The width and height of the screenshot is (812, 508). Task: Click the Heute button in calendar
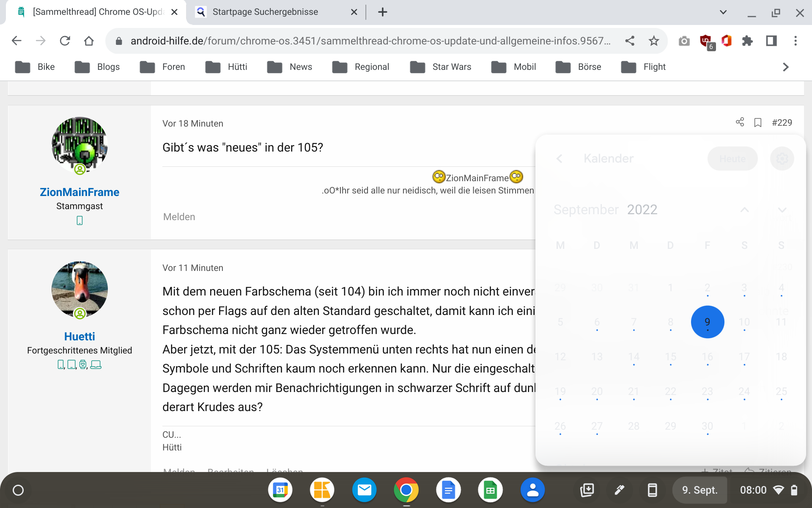[732, 159]
